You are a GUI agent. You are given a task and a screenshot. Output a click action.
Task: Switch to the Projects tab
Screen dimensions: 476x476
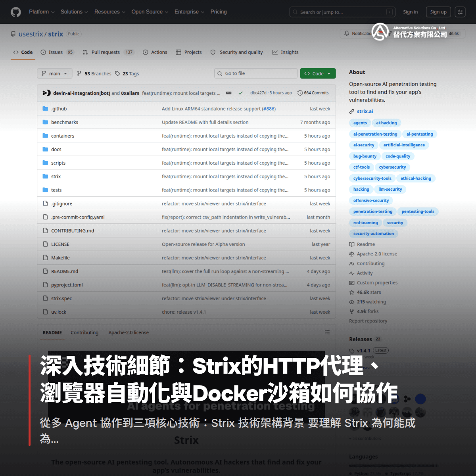[189, 52]
